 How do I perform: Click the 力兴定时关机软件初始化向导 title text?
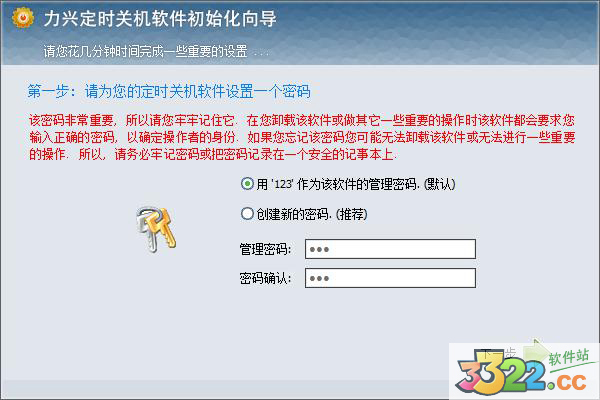pyautogui.click(x=160, y=18)
